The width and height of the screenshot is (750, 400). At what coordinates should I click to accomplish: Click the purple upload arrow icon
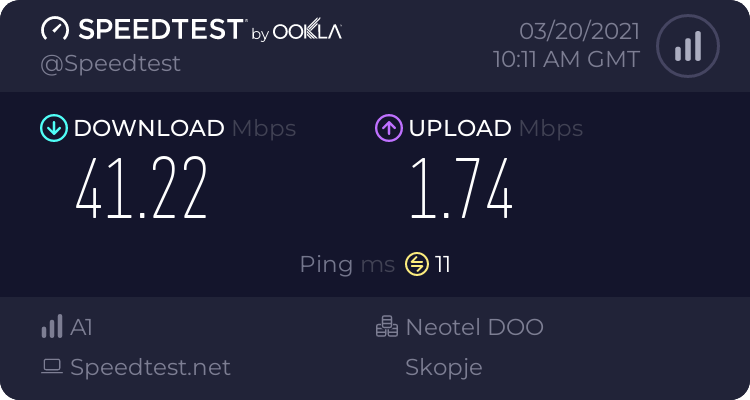[388, 128]
